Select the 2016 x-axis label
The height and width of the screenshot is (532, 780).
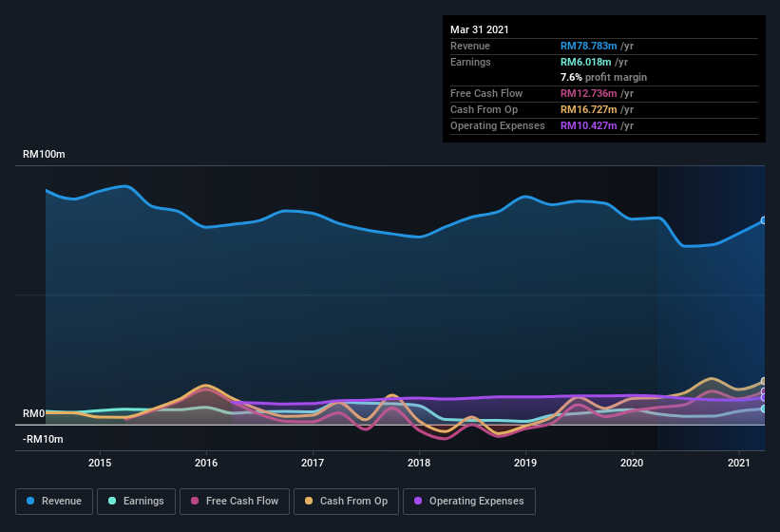point(206,463)
